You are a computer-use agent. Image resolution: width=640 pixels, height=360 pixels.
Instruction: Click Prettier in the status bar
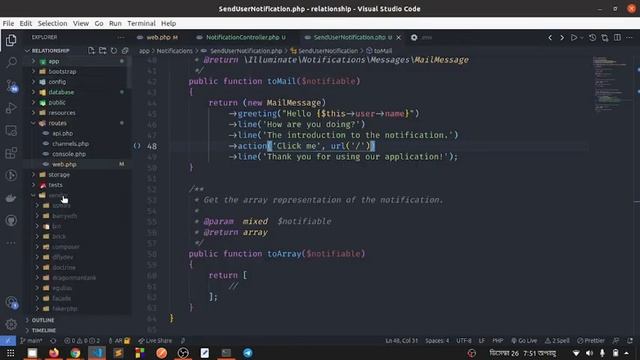pyautogui.click(x=591, y=340)
